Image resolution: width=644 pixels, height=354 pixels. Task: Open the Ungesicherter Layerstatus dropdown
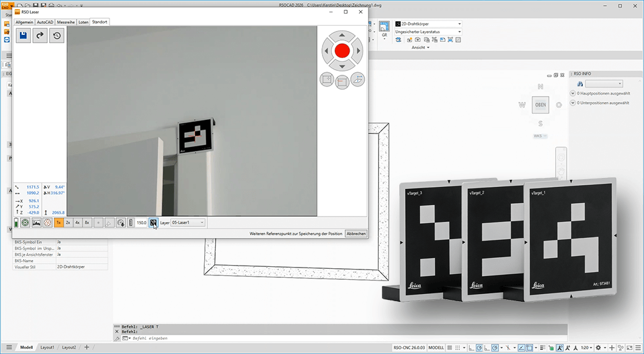click(x=429, y=32)
